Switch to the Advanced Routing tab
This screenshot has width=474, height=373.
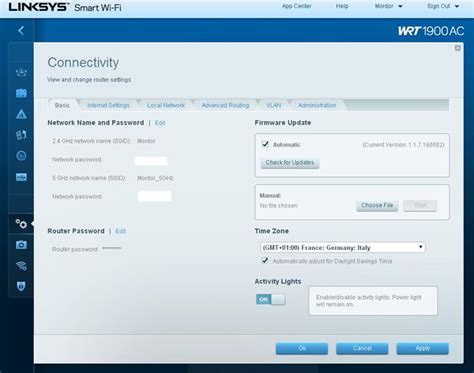pyautogui.click(x=225, y=105)
